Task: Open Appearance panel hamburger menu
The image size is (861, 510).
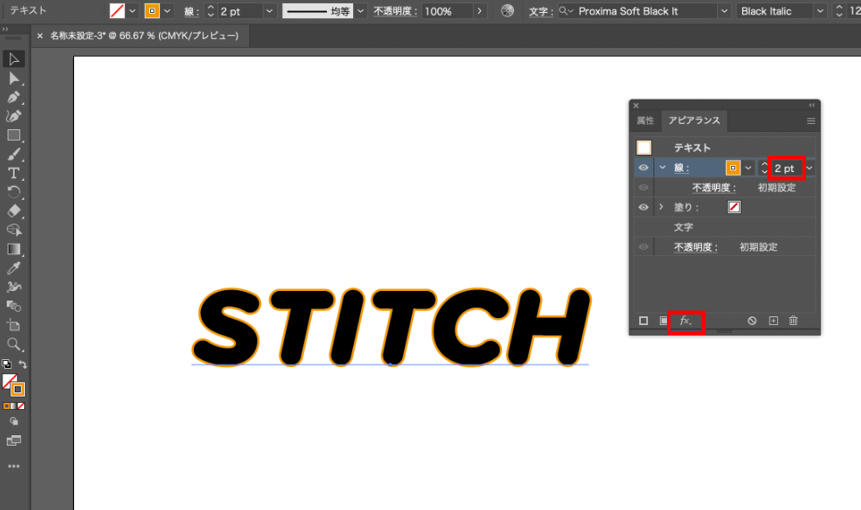Action: click(811, 121)
